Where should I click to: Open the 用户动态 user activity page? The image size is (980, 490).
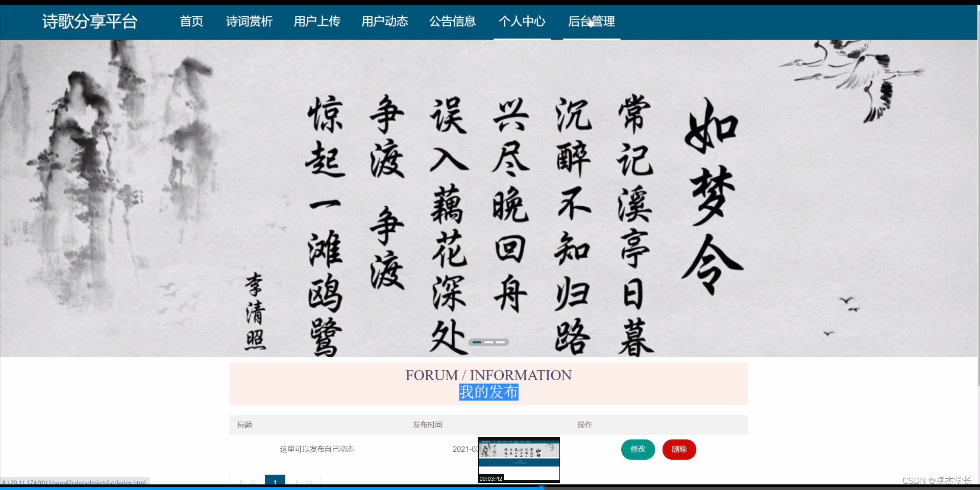pos(385,21)
